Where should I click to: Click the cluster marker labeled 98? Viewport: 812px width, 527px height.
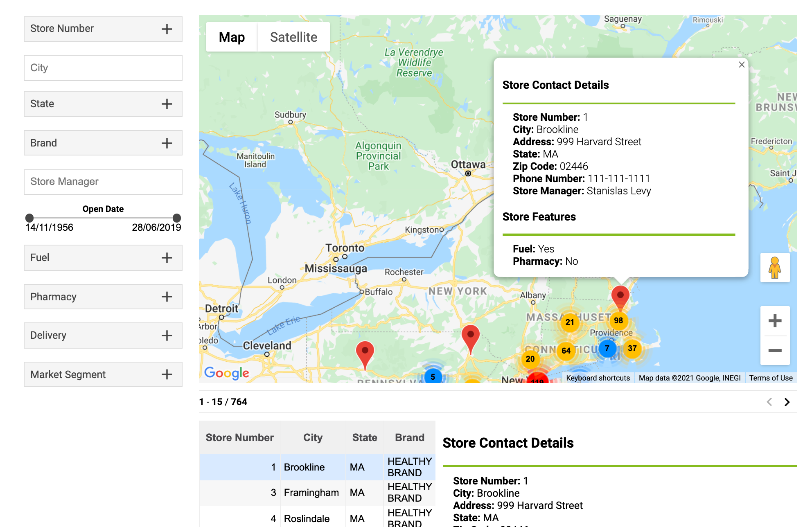[x=618, y=320]
